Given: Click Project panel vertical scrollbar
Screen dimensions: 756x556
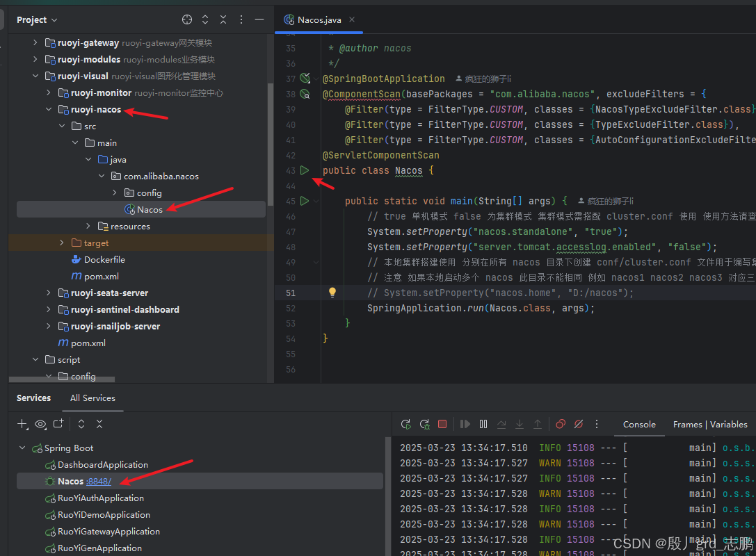Looking at the screenshot, I should click(271, 145).
